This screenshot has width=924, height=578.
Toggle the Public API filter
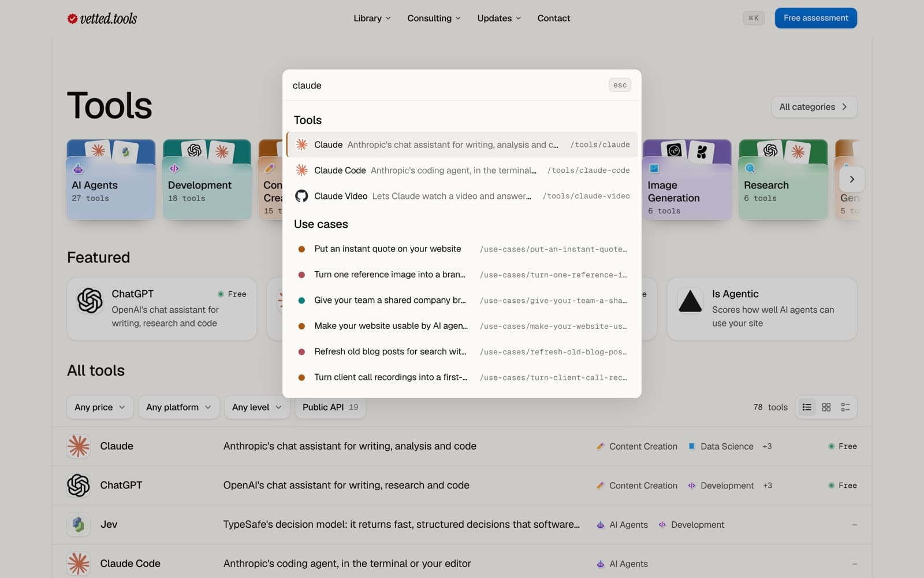click(330, 407)
